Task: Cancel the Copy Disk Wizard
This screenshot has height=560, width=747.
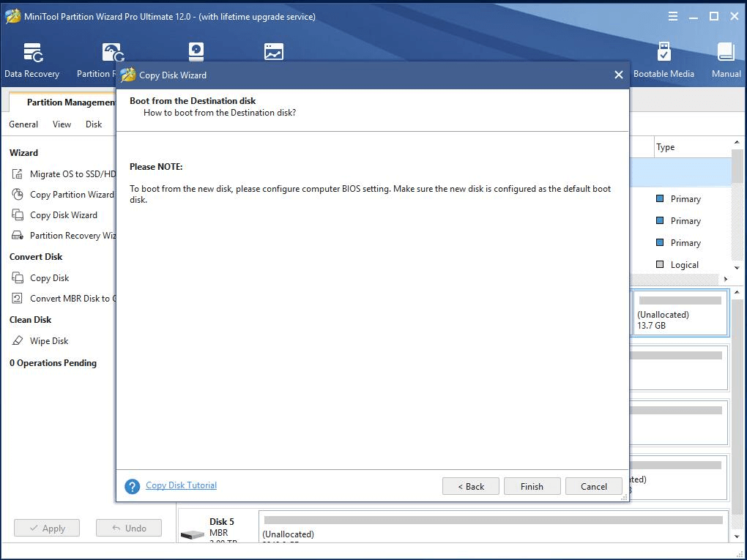Action: (x=594, y=486)
